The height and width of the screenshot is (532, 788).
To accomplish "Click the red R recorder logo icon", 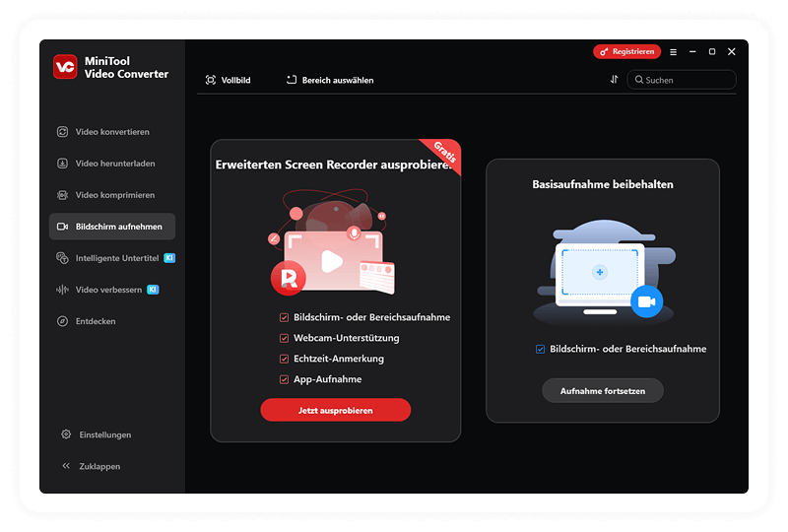I will 289,278.
